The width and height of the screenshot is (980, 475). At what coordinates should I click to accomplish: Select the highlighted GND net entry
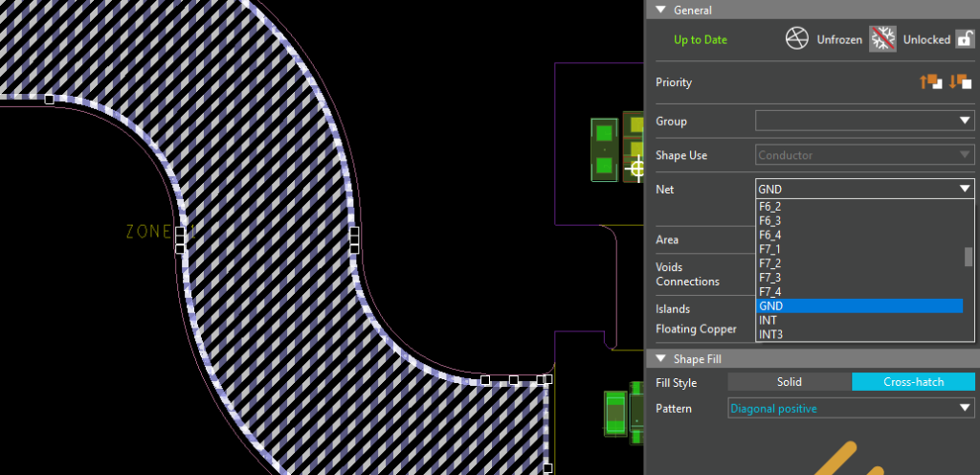858,305
